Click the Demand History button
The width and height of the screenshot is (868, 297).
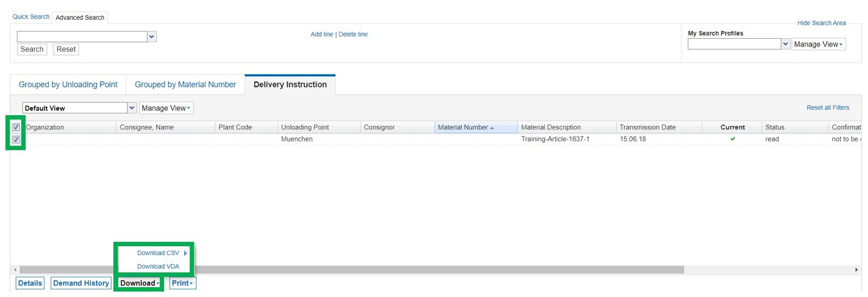(x=81, y=283)
